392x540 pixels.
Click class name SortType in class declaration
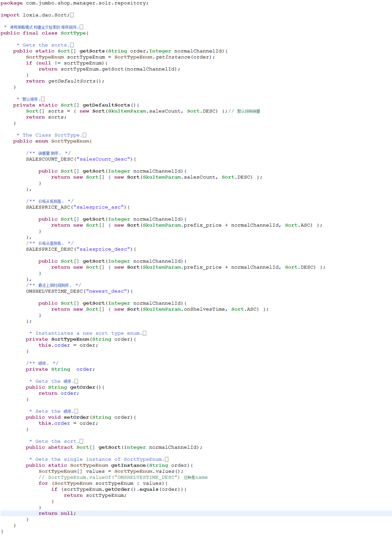[73, 33]
